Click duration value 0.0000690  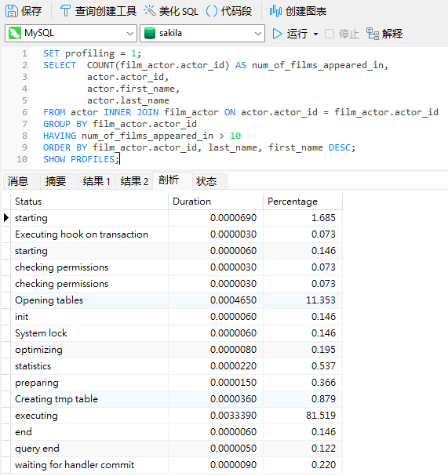[x=233, y=218]
